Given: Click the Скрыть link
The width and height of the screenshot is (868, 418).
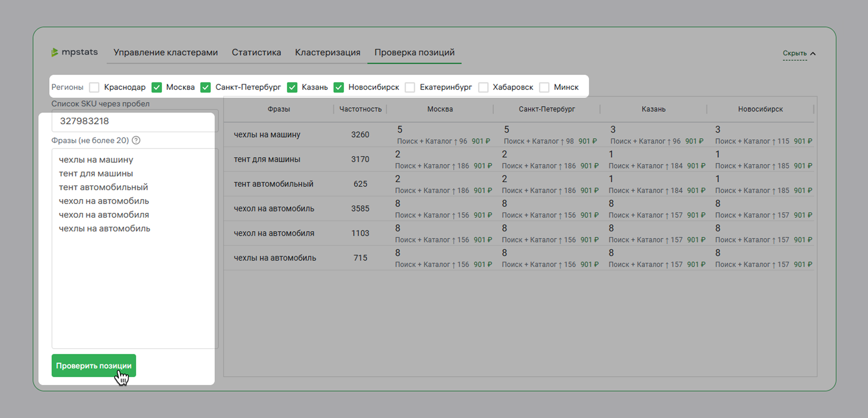Looking at the screenshot, I should tap(794, 53).
